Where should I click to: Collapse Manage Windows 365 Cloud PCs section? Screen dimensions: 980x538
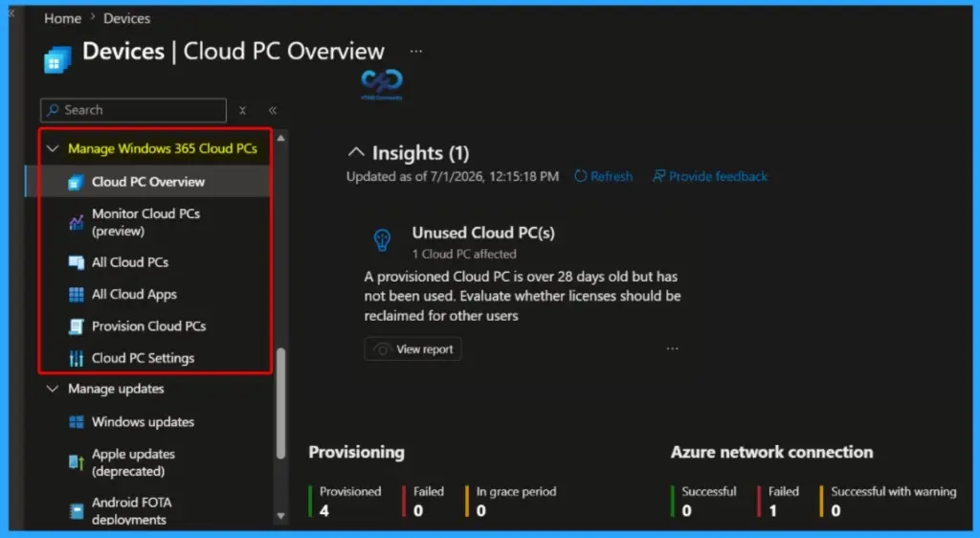coord(53,148)
